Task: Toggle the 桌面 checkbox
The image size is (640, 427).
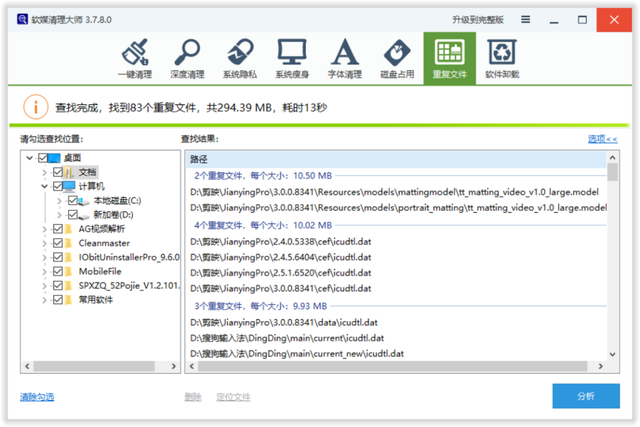Action: coord(43,158)
